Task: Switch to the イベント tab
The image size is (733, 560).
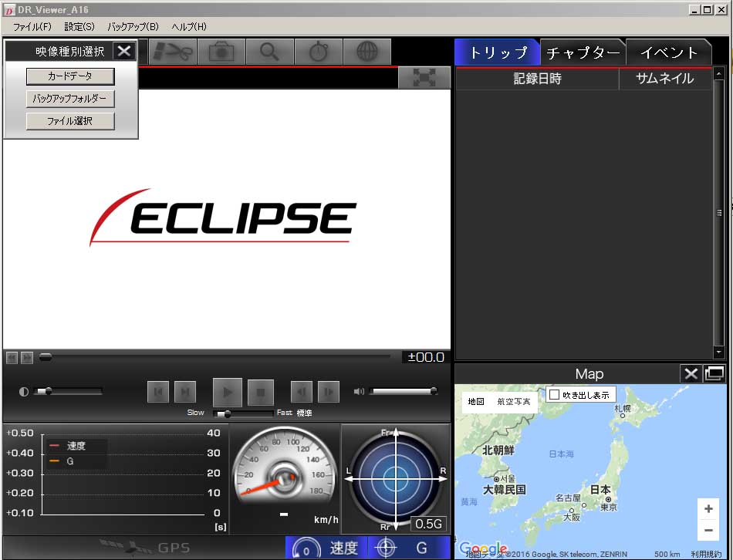Action: (x=668, y=52)
